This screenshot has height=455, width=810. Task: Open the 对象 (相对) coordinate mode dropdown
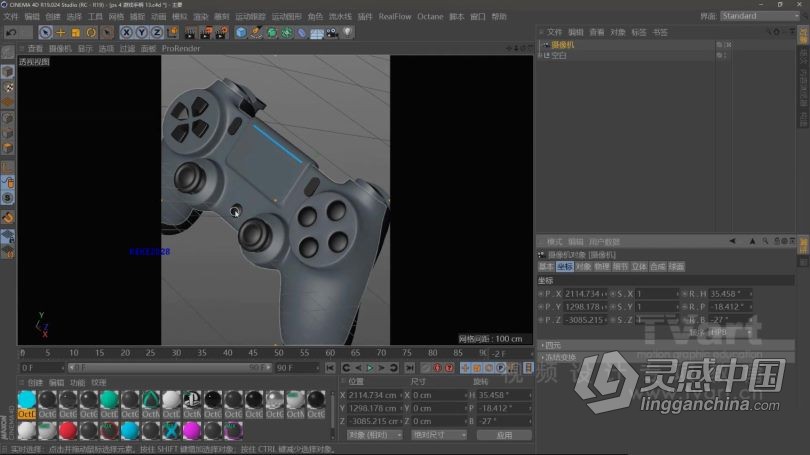pos(375,435)
